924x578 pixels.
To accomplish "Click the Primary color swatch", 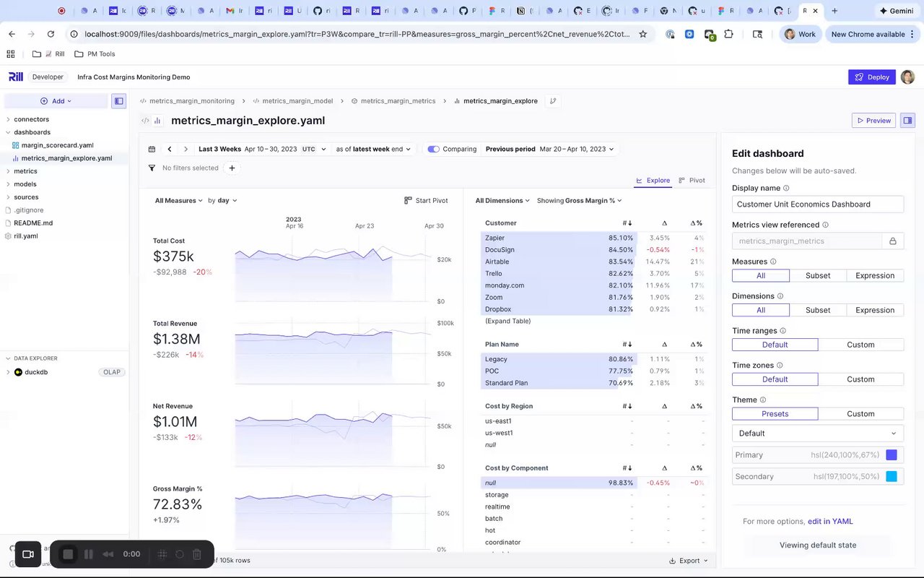I will [x=892, y=455].
